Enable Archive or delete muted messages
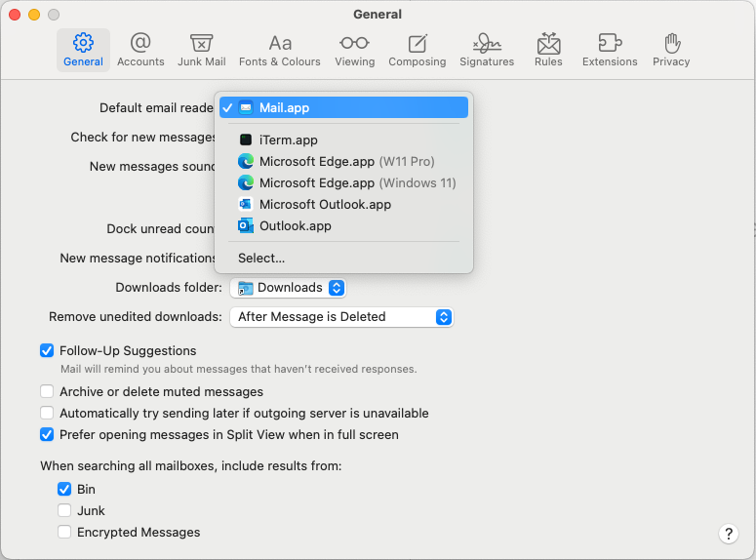Image resolution: width=756 pixels, height=560 pixels. tap(47, 391)
